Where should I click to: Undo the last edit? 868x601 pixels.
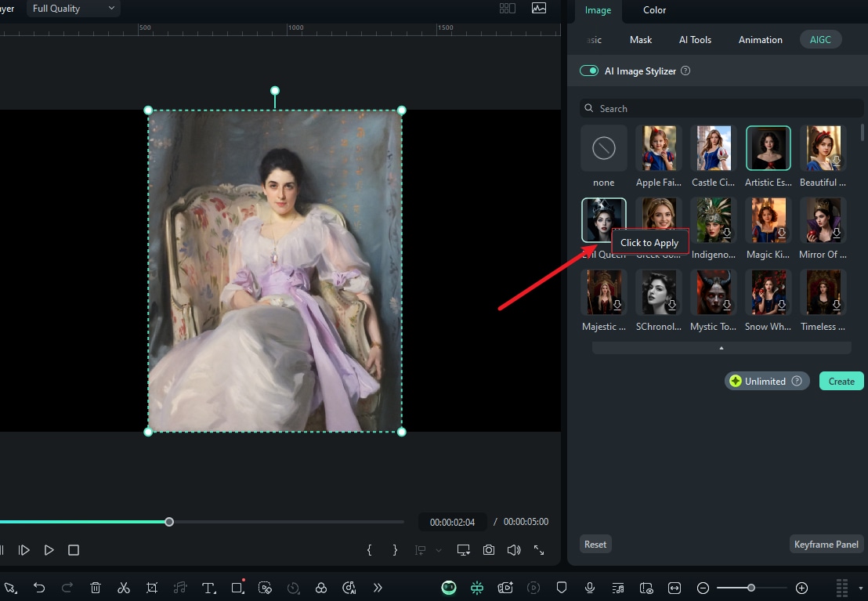click(x=38, y=588)
